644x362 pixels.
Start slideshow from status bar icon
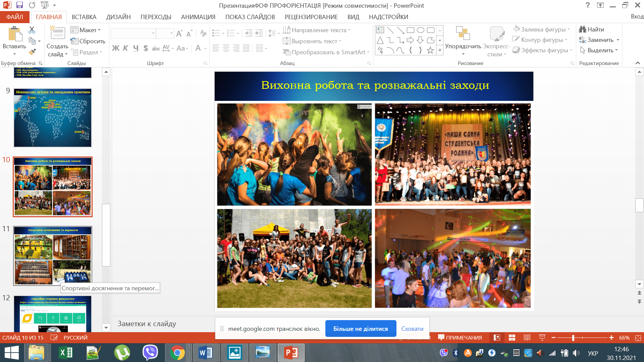542,338
